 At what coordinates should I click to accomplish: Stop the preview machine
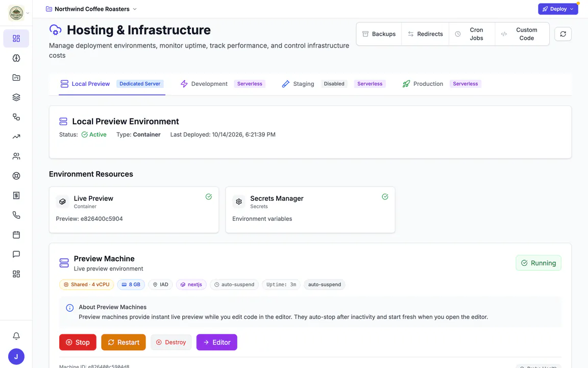78,342
